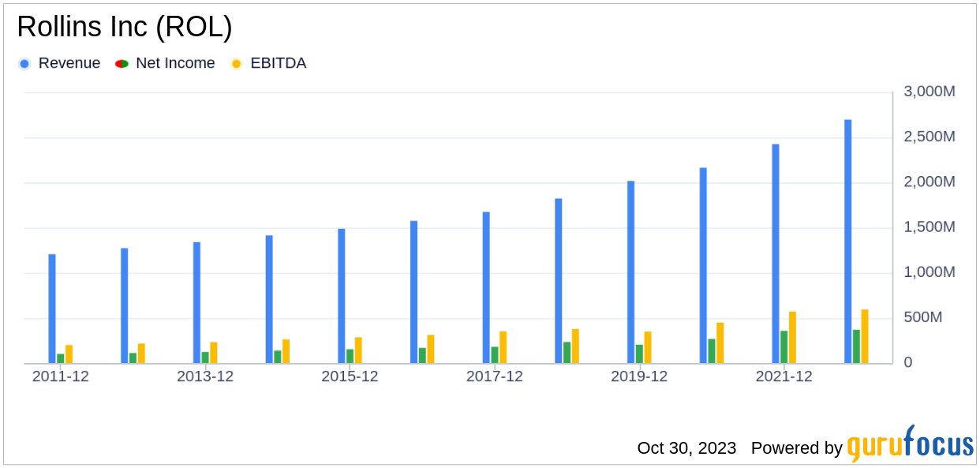The width and height of the screenshot is (980, 468).
Task: Click the Revenue legend label
Action: 69,63
